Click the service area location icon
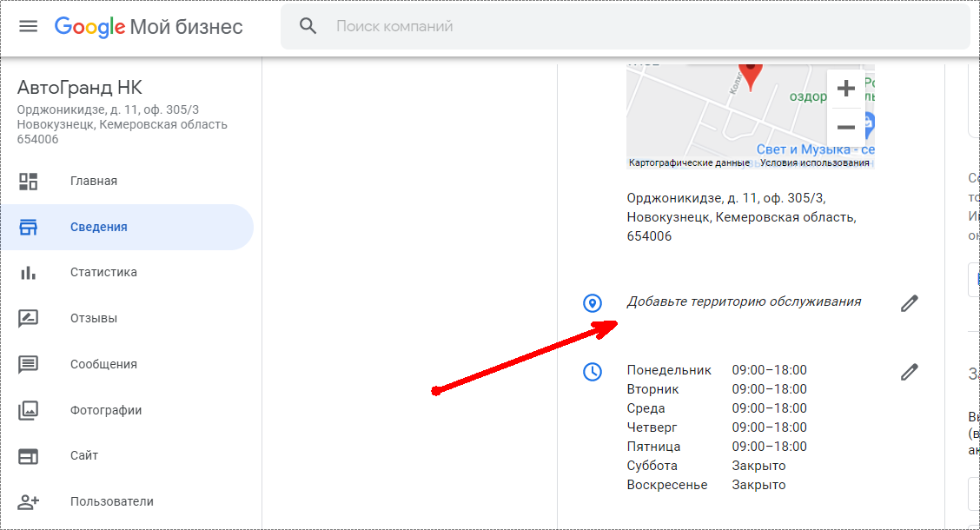The height and width of the screenshot is (530, 980). coord(592,303)
